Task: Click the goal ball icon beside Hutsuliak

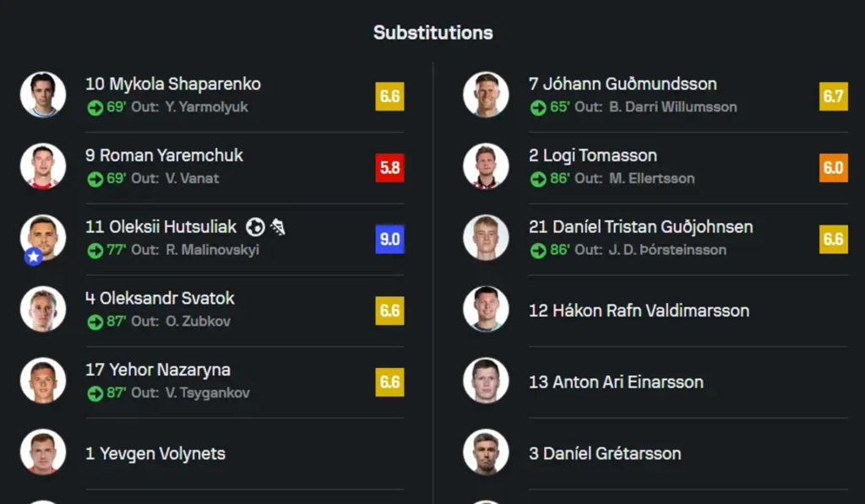Action: (x=255, y=227)
